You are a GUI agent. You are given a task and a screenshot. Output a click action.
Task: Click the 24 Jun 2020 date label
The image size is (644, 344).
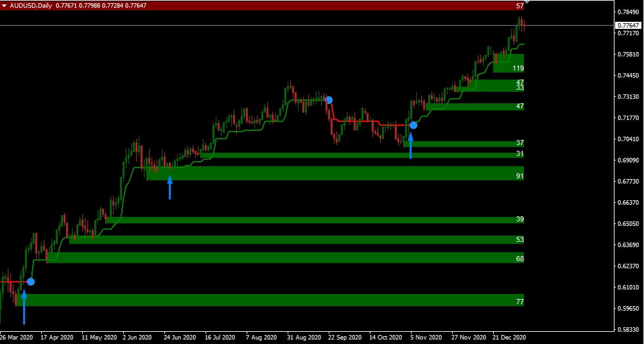180,338
